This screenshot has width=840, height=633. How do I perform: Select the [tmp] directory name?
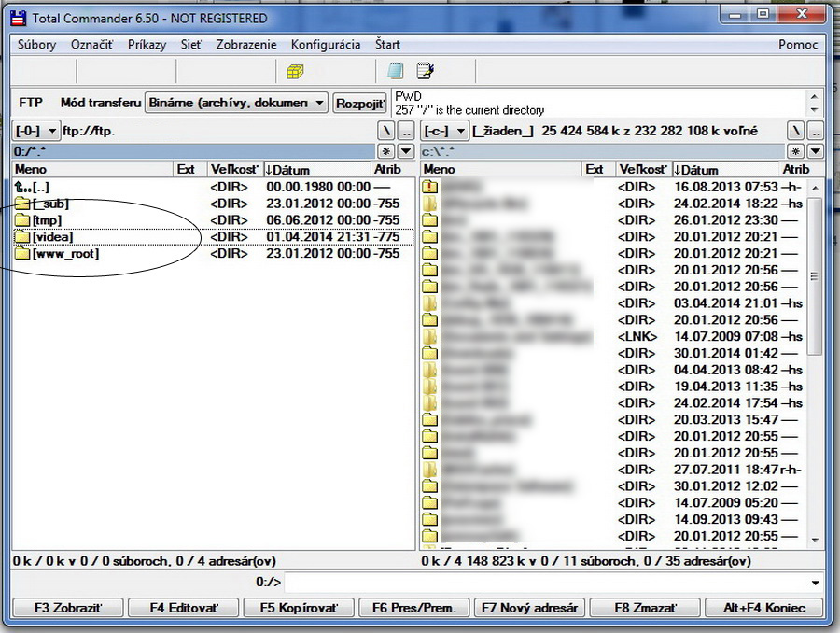(48, 220)
